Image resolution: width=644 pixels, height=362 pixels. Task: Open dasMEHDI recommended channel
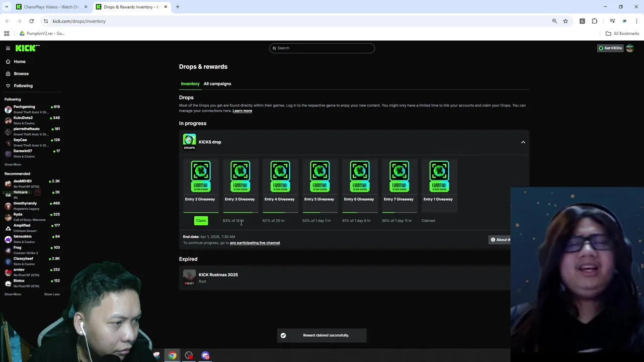pos(32,184)
